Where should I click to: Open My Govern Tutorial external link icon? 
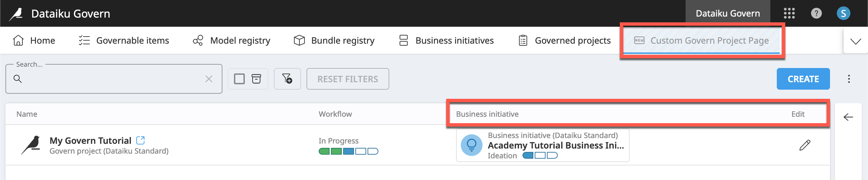click(140, 140)
